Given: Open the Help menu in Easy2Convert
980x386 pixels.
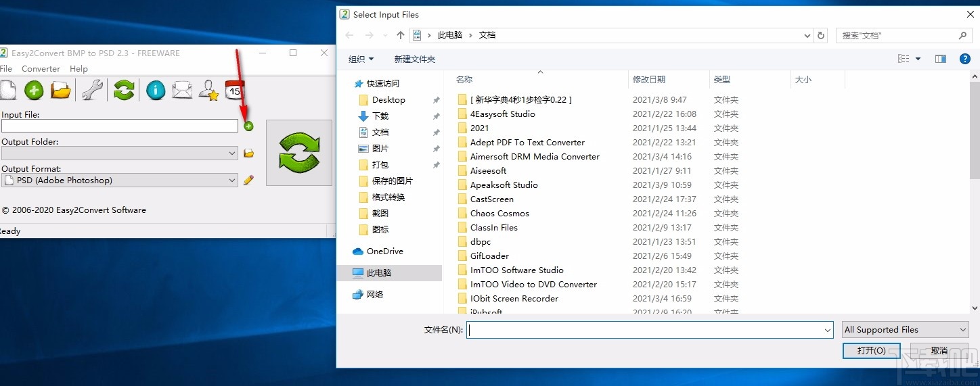Looking at the screenshot, I should point(79,68).
